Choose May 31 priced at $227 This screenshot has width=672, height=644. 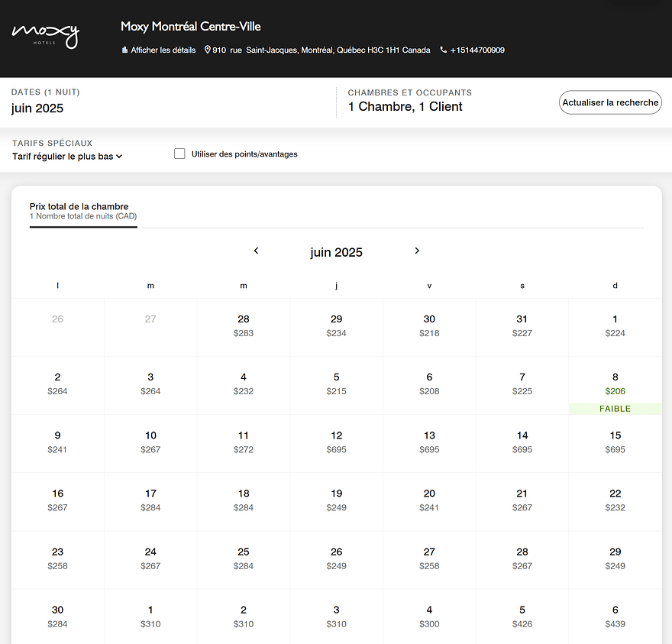(522, 328)
